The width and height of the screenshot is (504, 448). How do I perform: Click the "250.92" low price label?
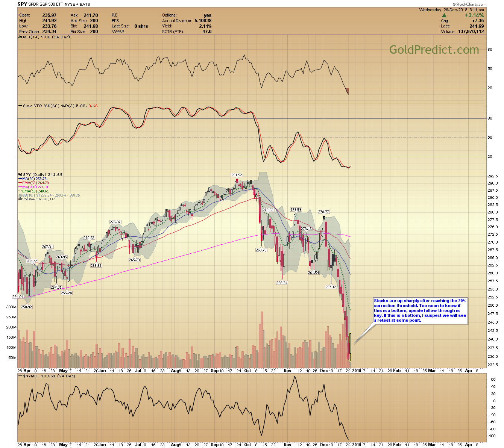pos(27,307)
